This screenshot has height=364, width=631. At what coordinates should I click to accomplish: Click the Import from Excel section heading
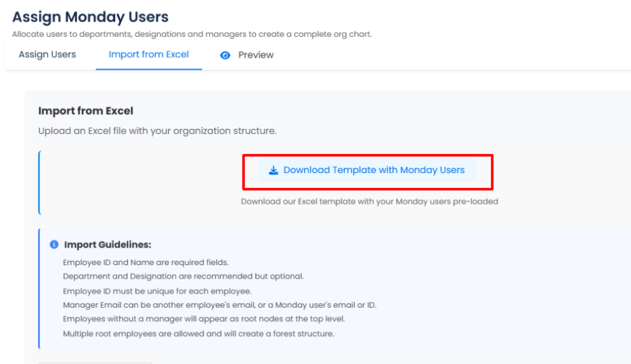[x=86, y=111]
